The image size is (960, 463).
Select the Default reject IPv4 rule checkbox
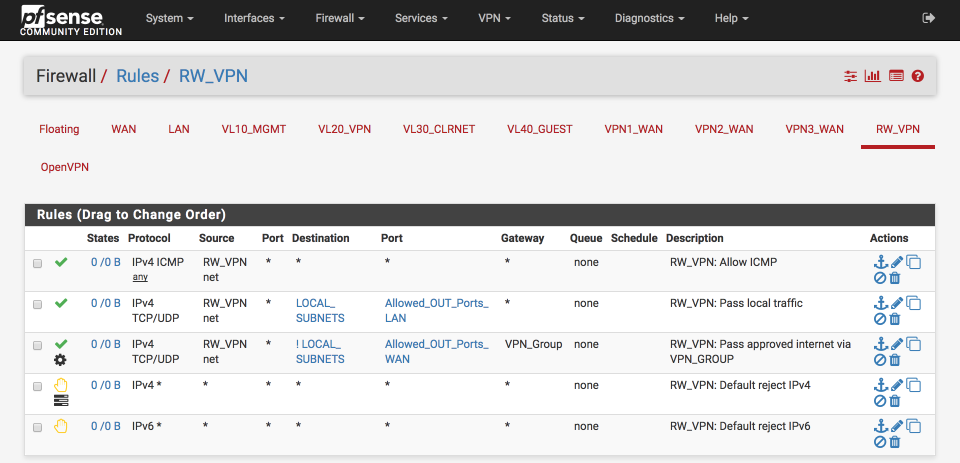pyautogui.click(x=38, y=386)
